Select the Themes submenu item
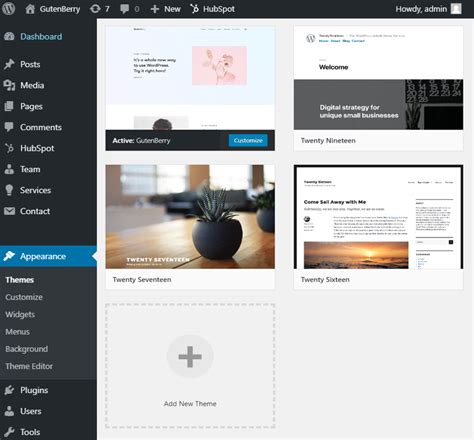This screenshot has height=440, width=474. pyautogui.click(x=20, y=280)
